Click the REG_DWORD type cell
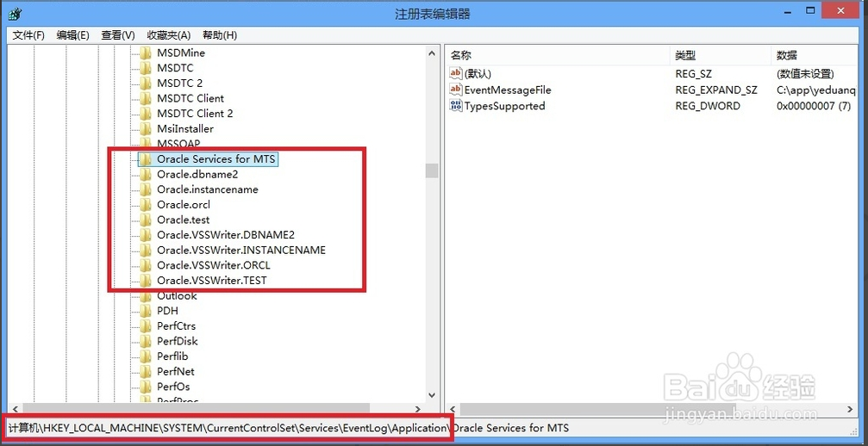Image resolution: width=868 pixels, height=446 pixels. [x=708, y=106]
